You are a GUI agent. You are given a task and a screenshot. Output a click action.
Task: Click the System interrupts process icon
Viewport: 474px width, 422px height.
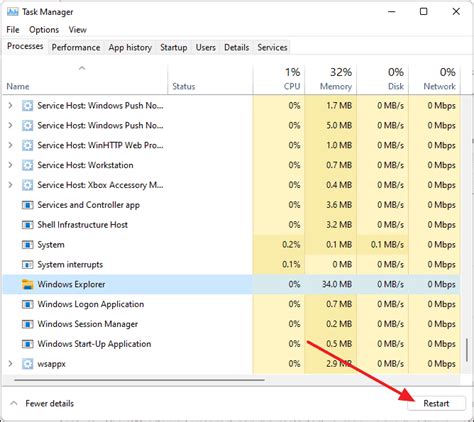[27, 265]
